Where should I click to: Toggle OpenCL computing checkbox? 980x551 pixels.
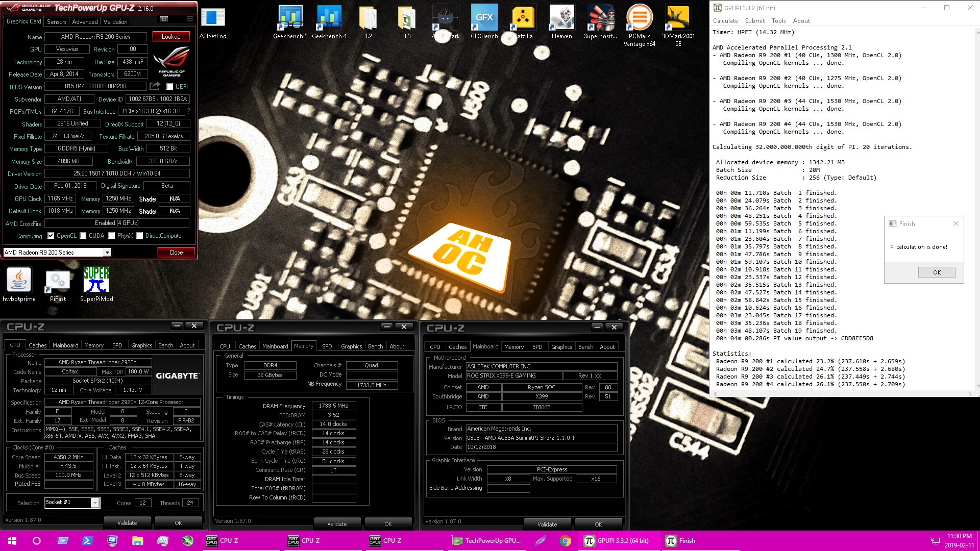click(x=51, y=236)
